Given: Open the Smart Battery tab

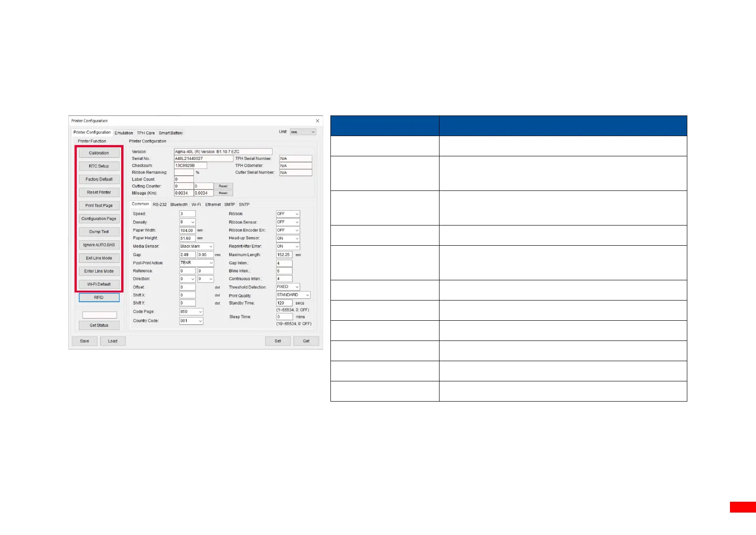Looking at the screenshot, I should [171, 133].
